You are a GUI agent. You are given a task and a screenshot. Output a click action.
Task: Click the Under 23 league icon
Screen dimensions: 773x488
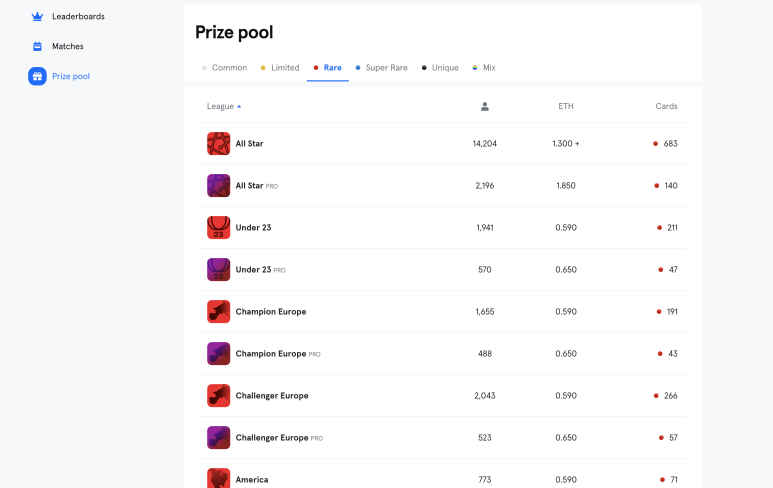point(218,227)
